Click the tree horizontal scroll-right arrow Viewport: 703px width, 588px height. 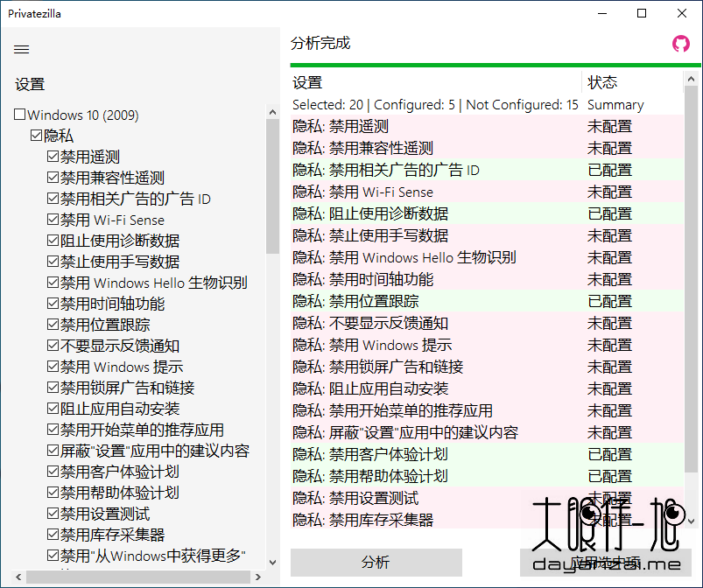click(x=257, y=577)
